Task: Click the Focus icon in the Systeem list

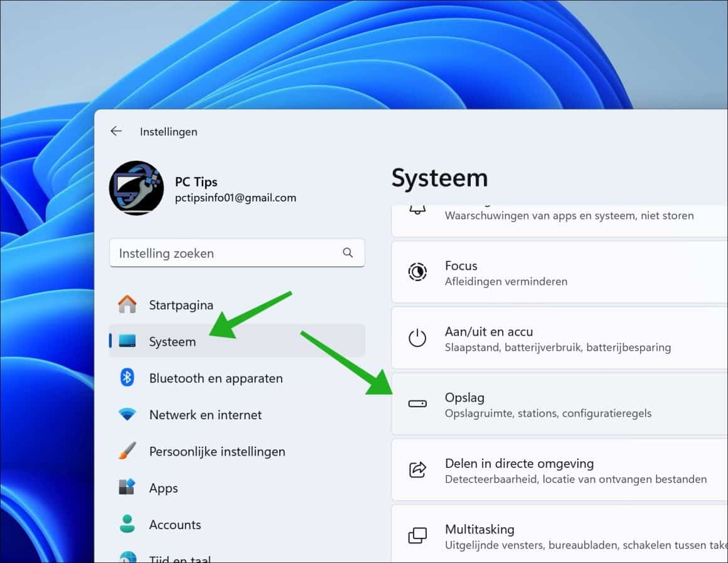Action: (x=417, y=272)
